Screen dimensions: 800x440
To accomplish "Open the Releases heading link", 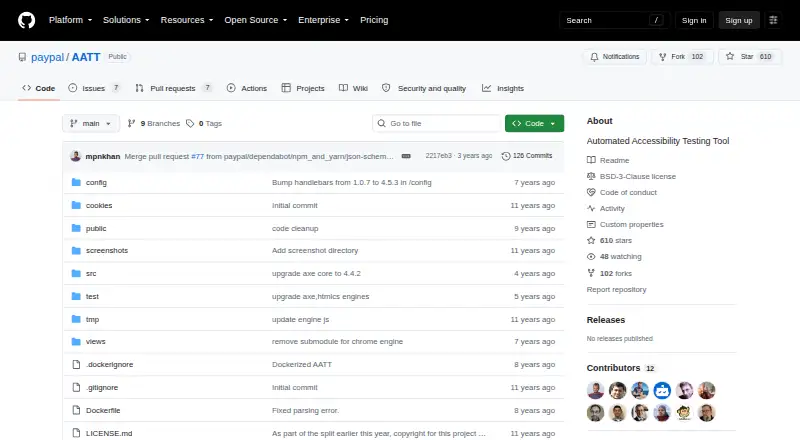I will point(606,320).
